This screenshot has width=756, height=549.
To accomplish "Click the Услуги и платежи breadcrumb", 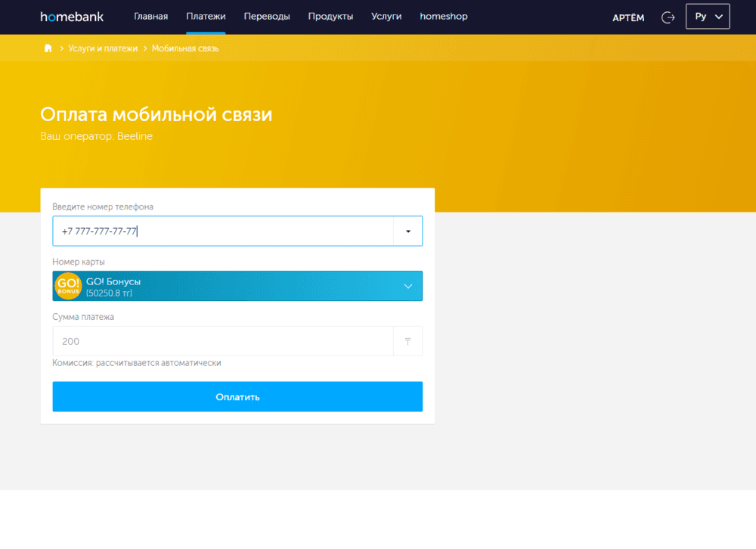I will (x=103, y=48).
